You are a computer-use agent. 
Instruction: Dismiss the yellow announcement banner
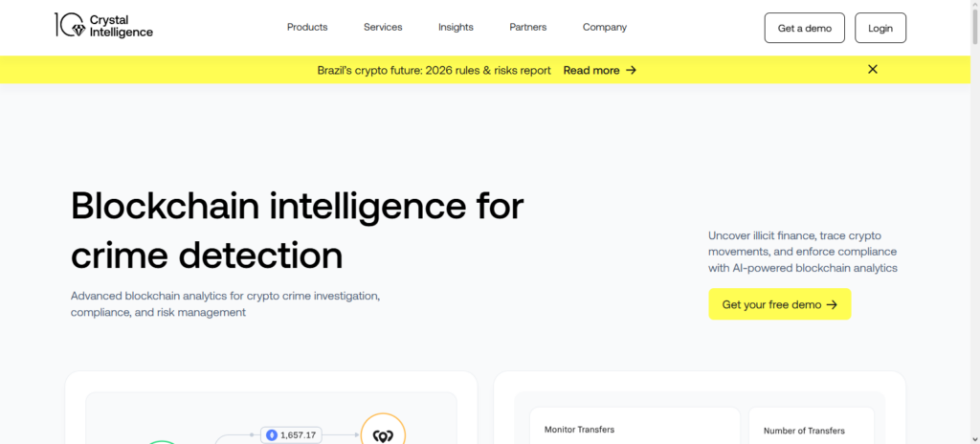[x=873, y=70]
